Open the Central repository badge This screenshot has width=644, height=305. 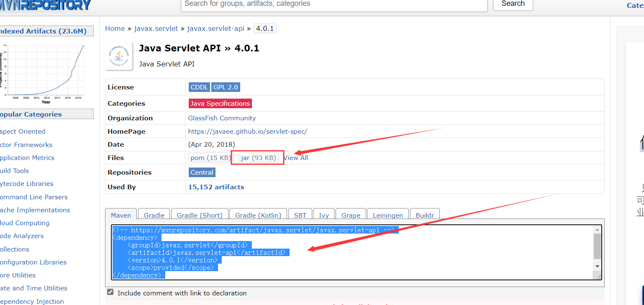(x=202, y=172)
